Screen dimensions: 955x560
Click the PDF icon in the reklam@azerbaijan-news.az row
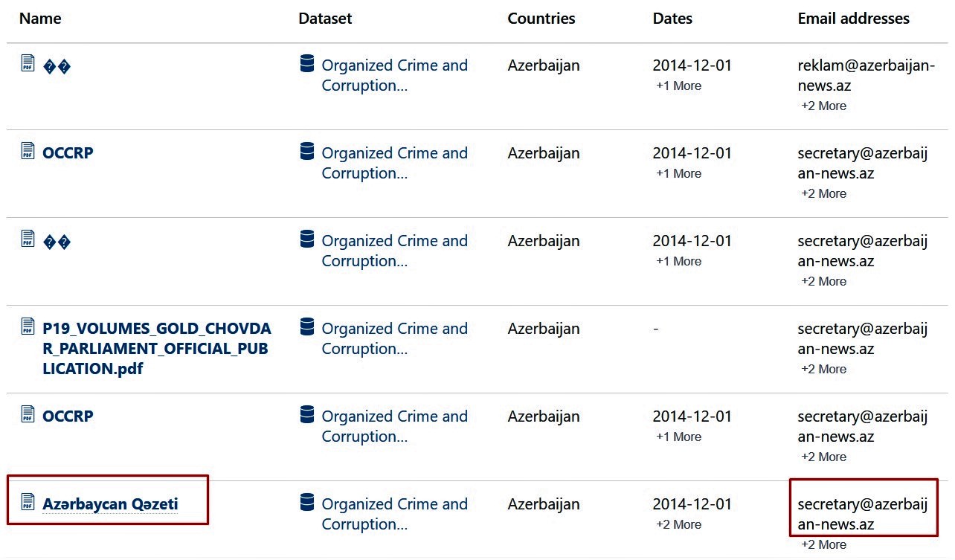(28, 64)
